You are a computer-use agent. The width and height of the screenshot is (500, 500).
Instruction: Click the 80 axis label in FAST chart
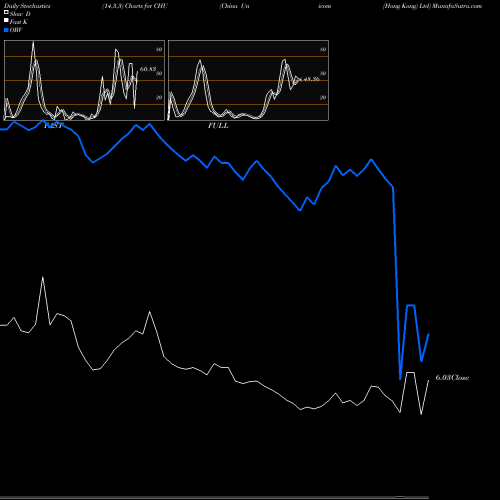point(159,49)
